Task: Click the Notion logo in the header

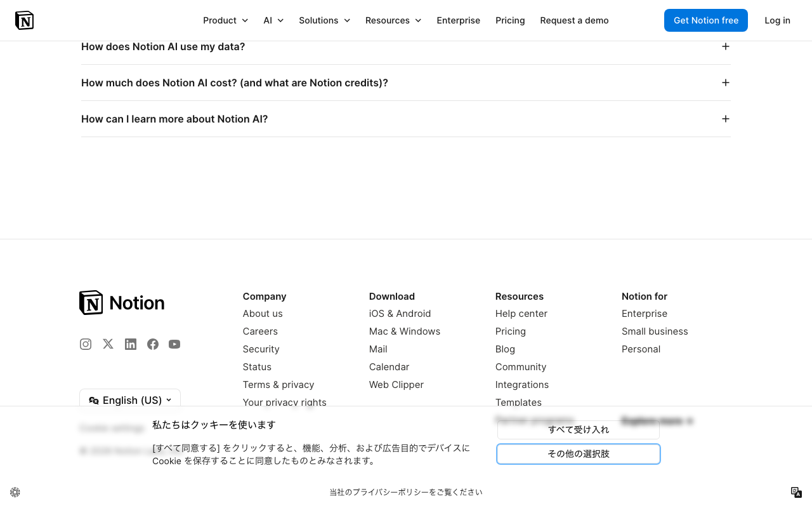Action: pyautogui.click(x=24, y=20)
